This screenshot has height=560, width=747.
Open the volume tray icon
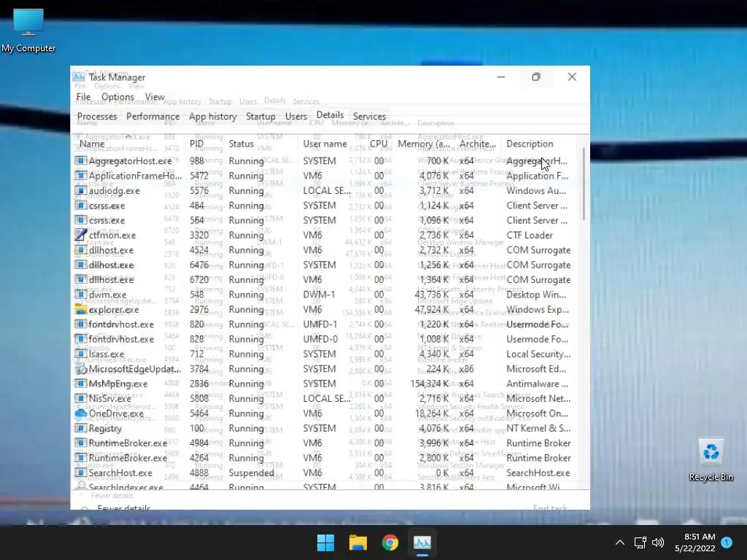point(658,542)
